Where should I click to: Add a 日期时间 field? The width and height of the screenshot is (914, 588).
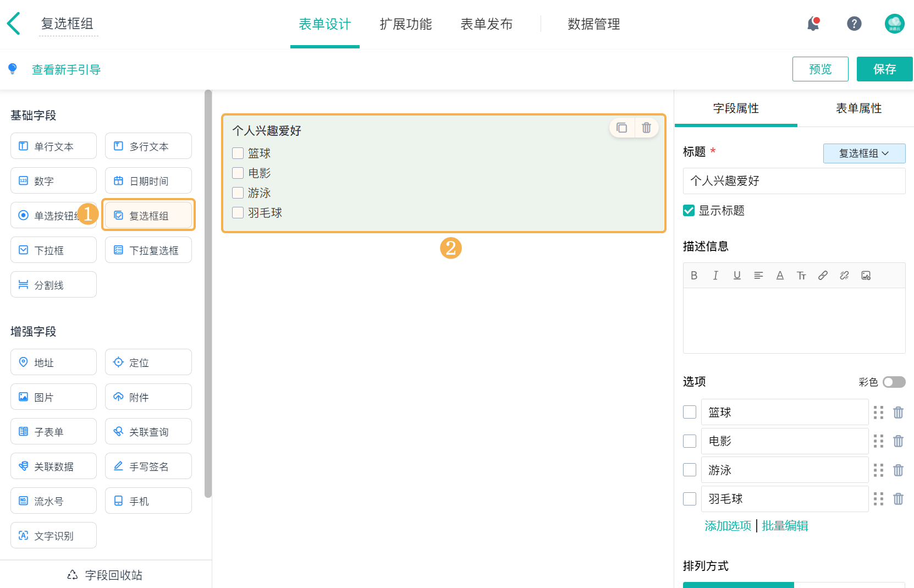[148, 181]
